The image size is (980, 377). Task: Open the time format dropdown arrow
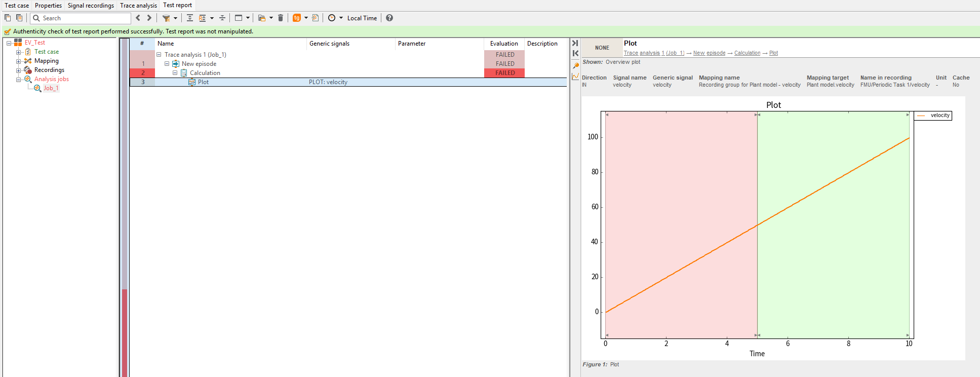point(341,18)
